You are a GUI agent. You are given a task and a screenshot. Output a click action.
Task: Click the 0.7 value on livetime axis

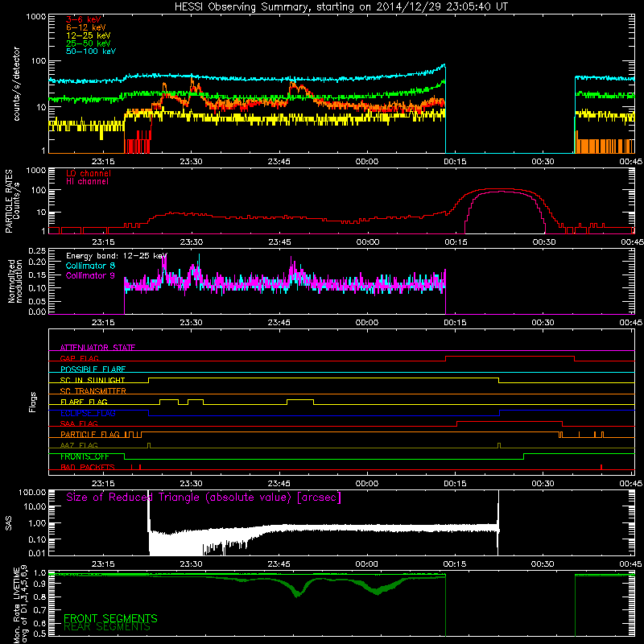tap(39, 610)
